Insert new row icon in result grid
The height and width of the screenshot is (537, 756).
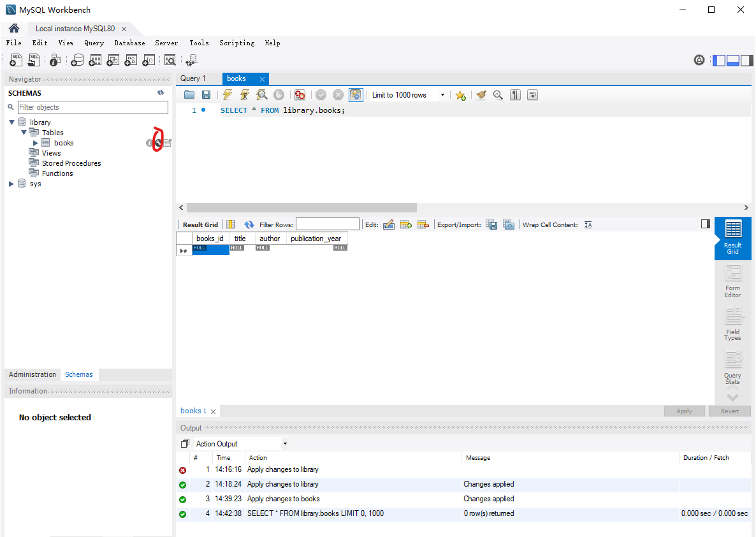pos(406,224)
